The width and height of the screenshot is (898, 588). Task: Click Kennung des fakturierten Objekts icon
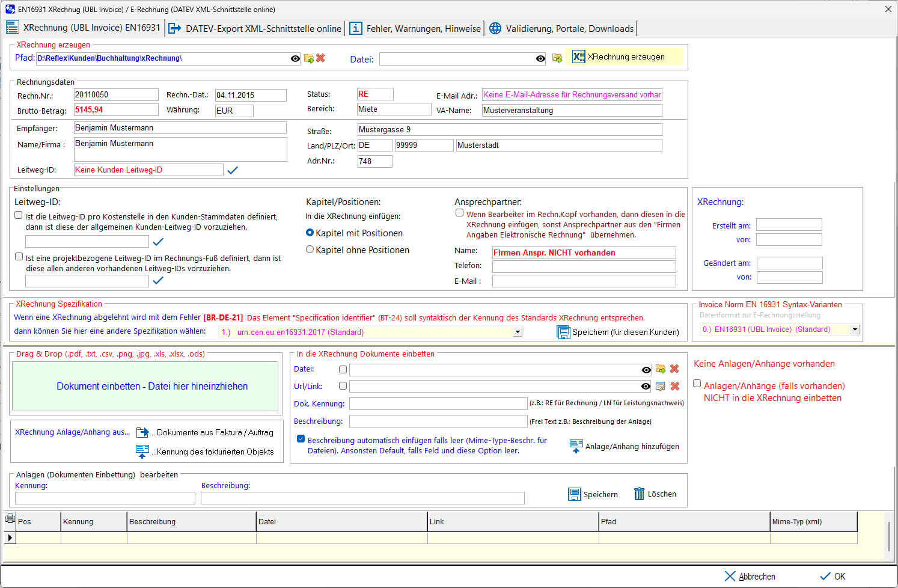coord(142,452)
